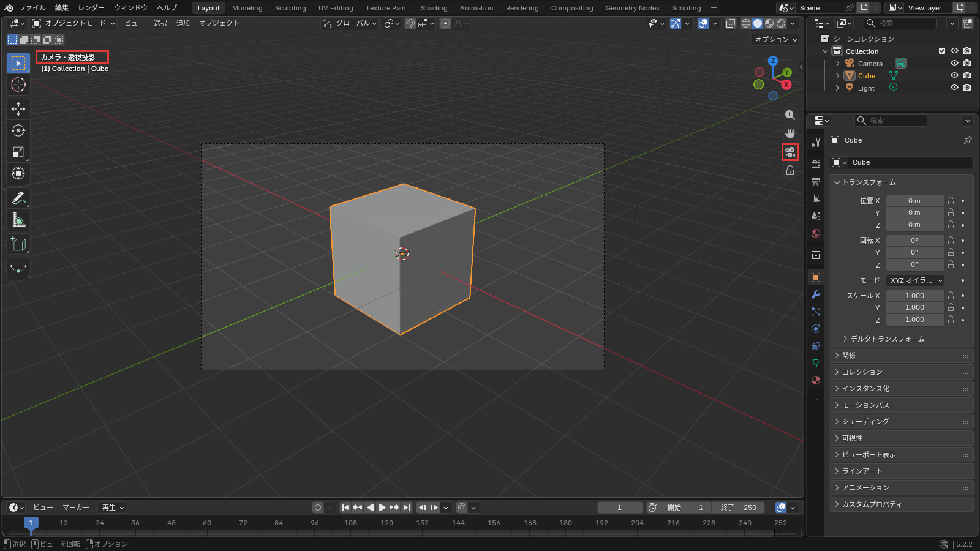980x551 pixels.
Task: Select the Scale tool
Action: tap(18, 152)
